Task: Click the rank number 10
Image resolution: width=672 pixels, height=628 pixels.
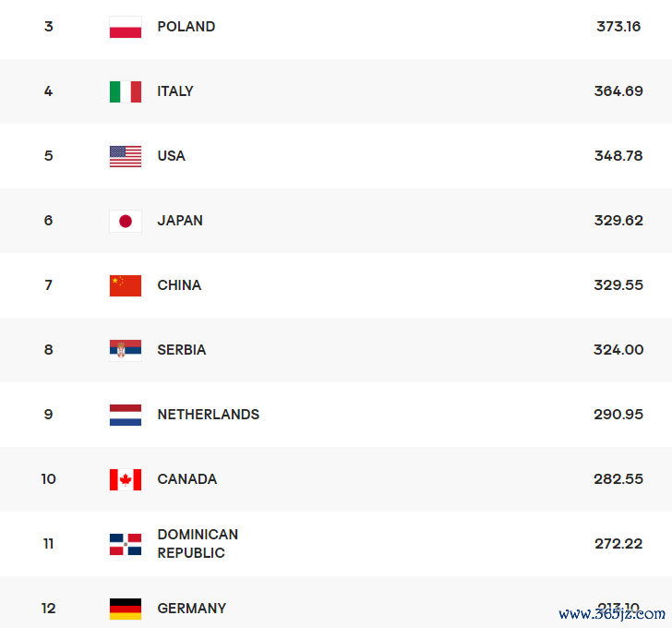Action: tap(48, 478)
